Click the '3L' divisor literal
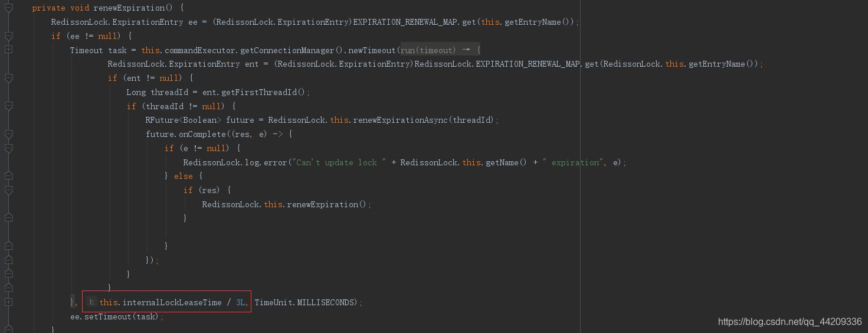 pos(240,302)
